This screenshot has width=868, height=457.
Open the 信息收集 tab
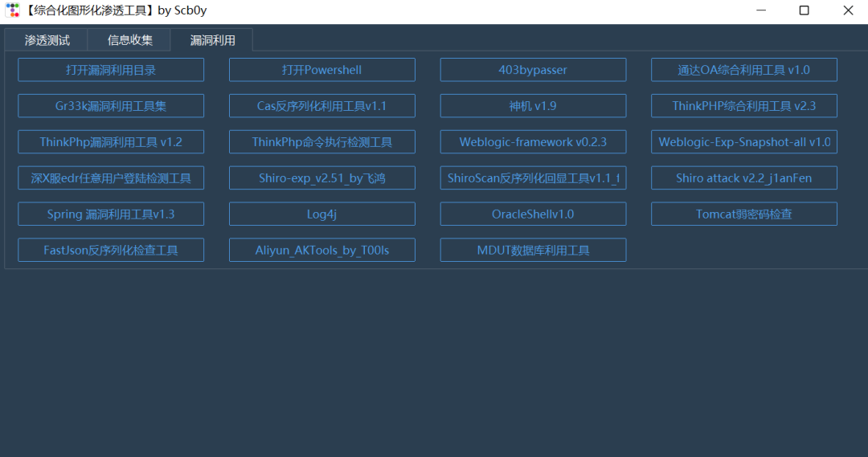coord(129,40)
